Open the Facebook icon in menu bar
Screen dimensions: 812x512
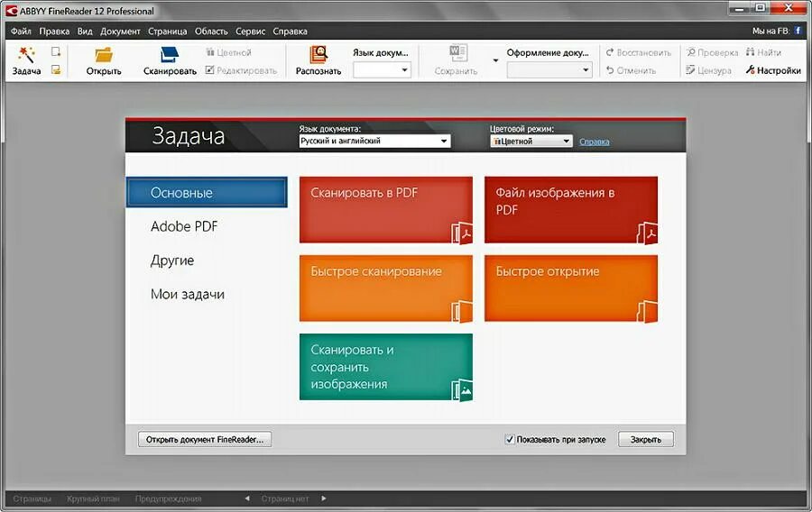tap(798, 31)
